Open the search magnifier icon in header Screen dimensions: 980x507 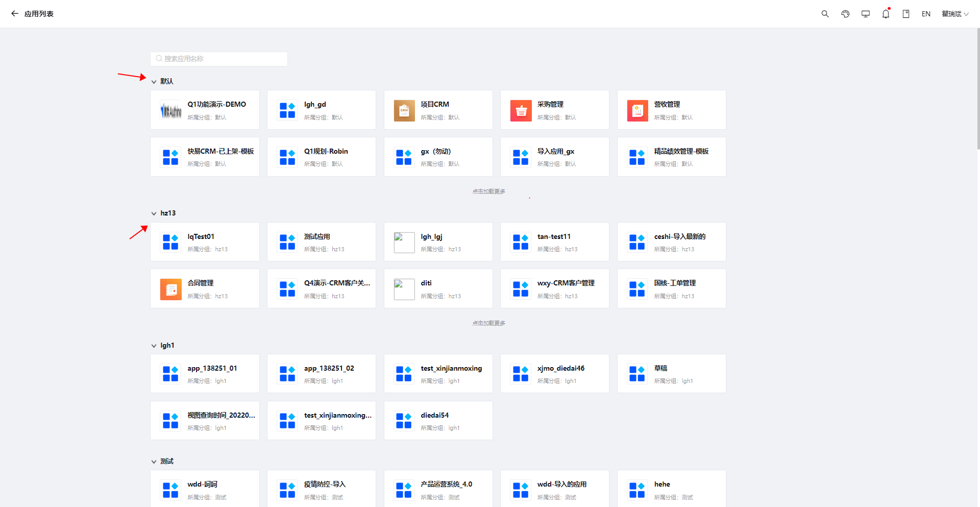(x=825, y=14)
